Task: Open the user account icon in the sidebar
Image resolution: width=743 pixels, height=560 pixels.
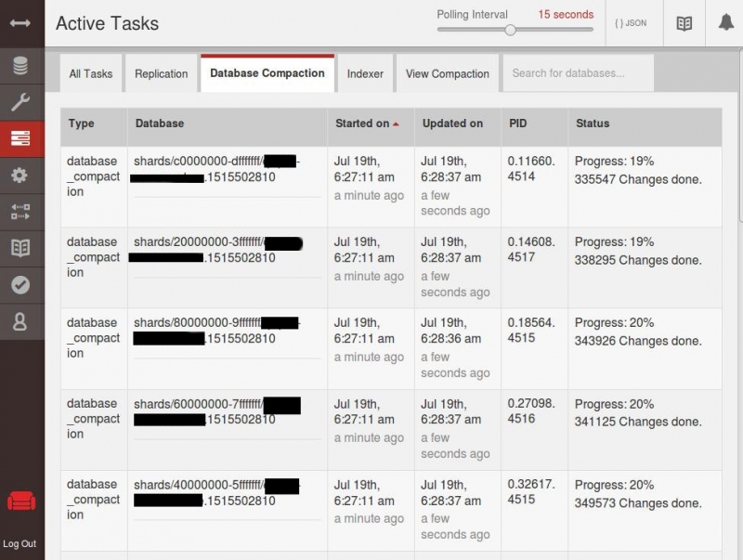Action: [20, 321]
